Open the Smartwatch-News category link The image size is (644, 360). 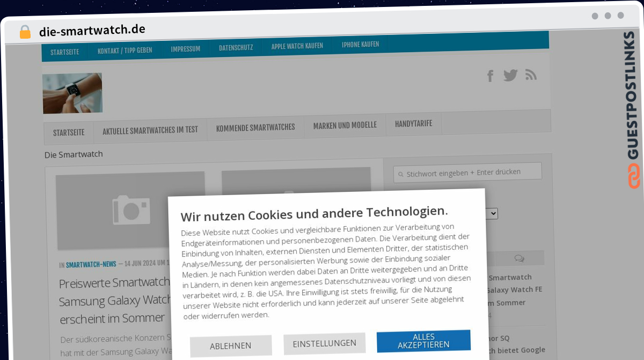coord(91,264)
